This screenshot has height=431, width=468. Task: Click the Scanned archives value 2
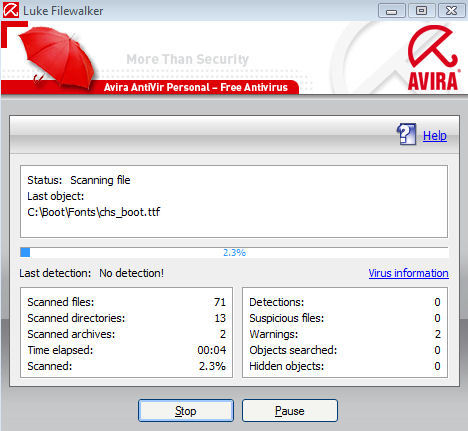pyautogui.click(x=223, y=334)
